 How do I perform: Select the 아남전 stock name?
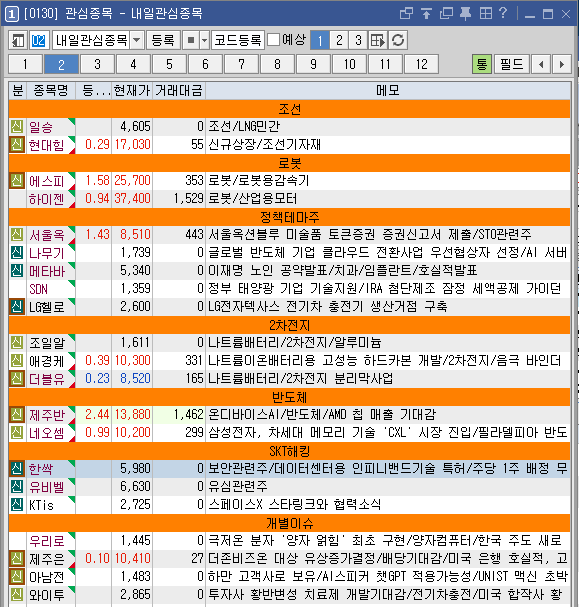(x=46, y=577)
